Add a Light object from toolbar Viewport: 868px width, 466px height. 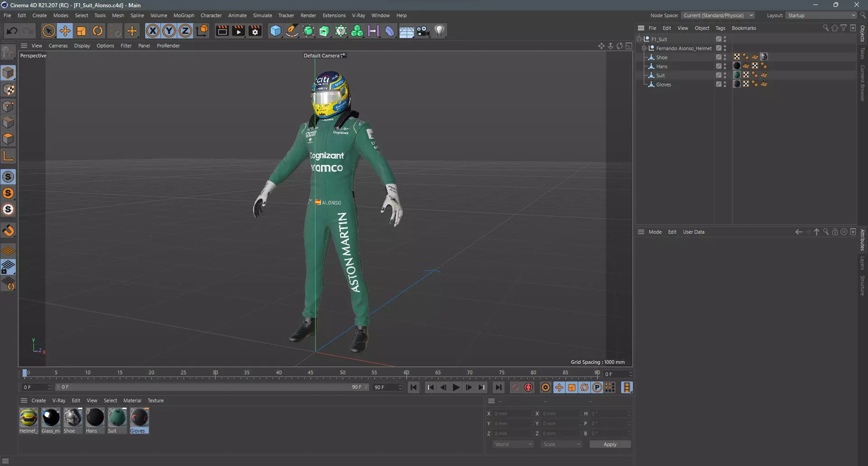click(439, 31)
